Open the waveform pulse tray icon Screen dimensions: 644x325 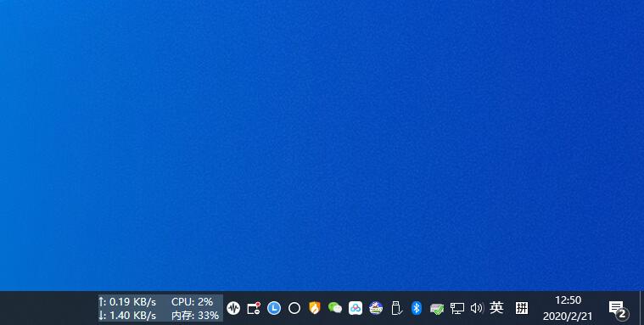coord(233,308)
